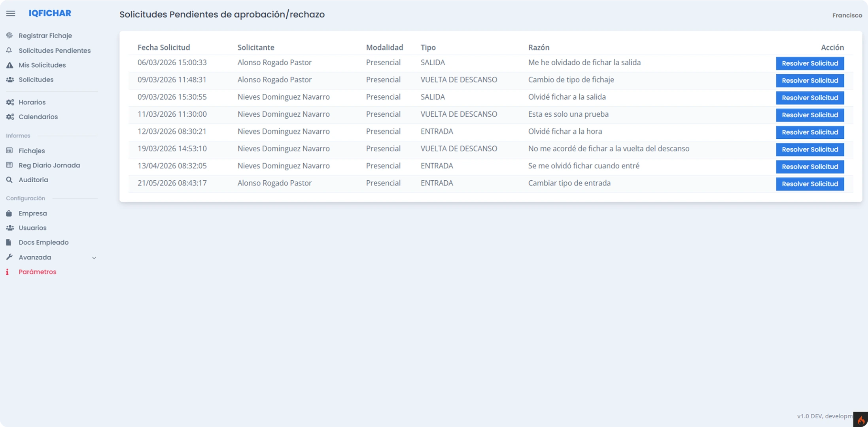Open the Auditoría page

(x=33, y=179)
